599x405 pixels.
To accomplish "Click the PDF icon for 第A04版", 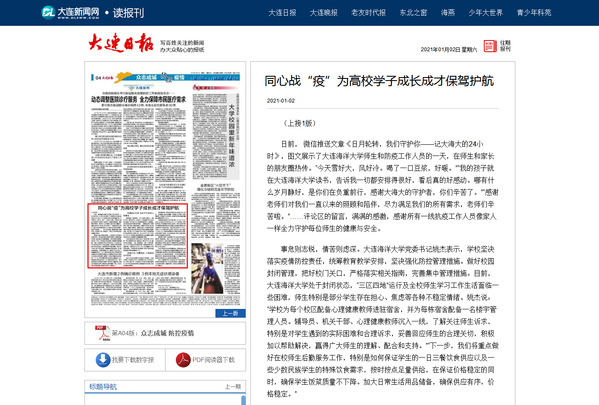I will pyautogui.click(x=102, y=333).
